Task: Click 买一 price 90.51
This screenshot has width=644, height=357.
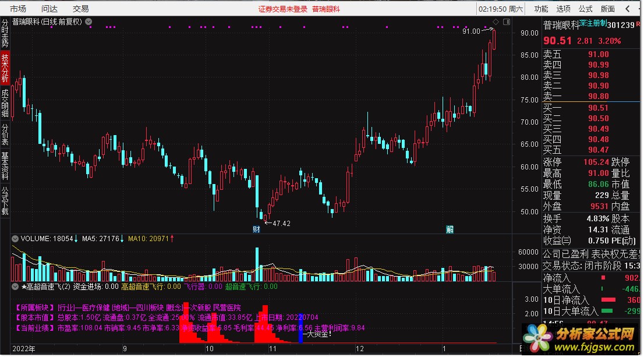Action: (599, 108)
